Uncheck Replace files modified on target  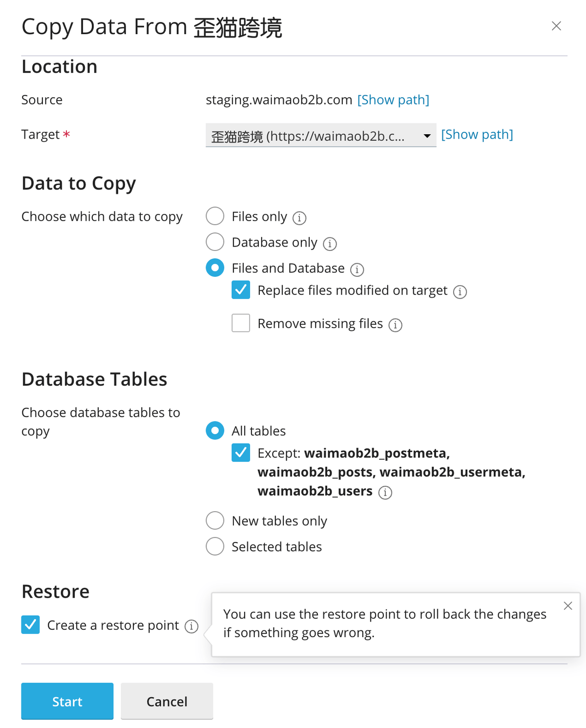tap(240, 290)
